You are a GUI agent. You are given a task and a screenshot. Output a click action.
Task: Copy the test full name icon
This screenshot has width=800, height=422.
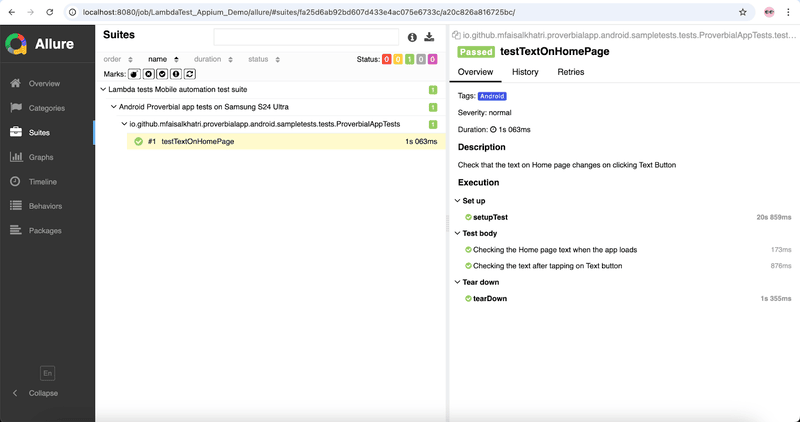pos(456,35)
